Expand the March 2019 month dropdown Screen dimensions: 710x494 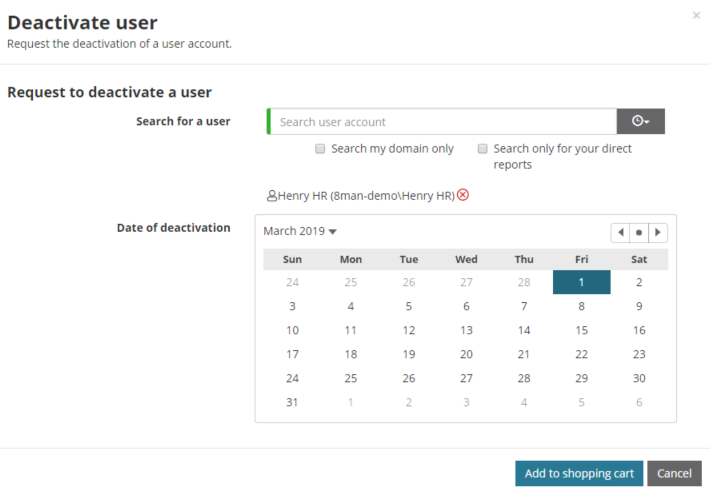300,231
